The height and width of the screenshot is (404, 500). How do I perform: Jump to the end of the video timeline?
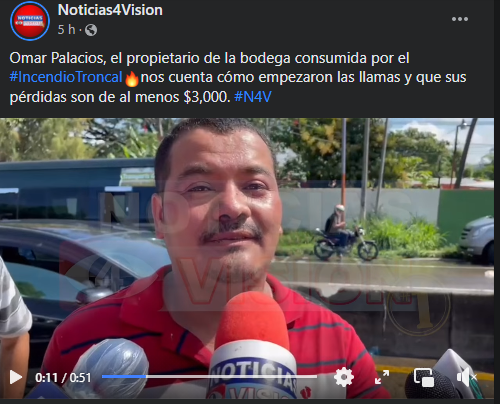(316, 377)
